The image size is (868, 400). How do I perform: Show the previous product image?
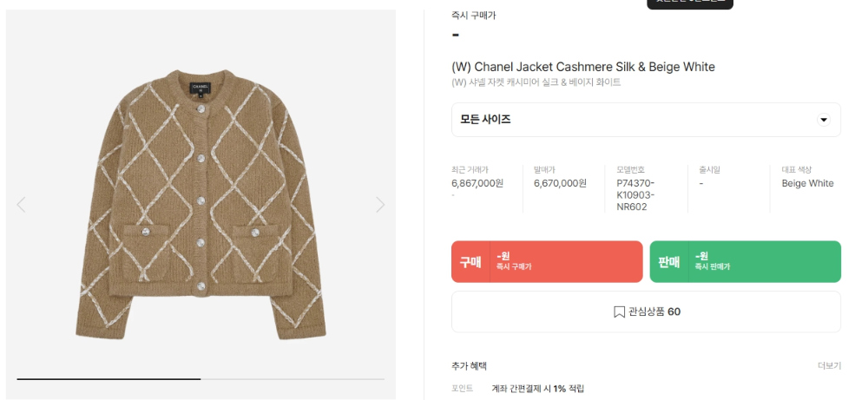(21, 205)
